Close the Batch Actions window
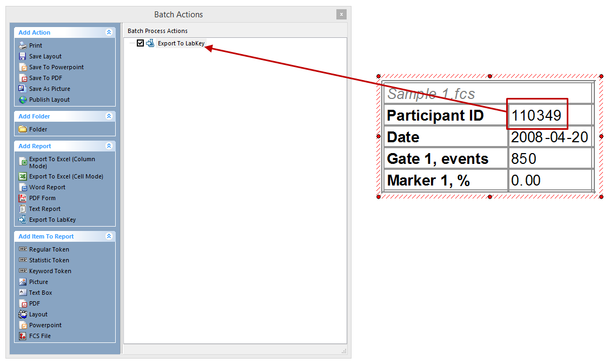 pyautogui.click(x=341, y=15)
